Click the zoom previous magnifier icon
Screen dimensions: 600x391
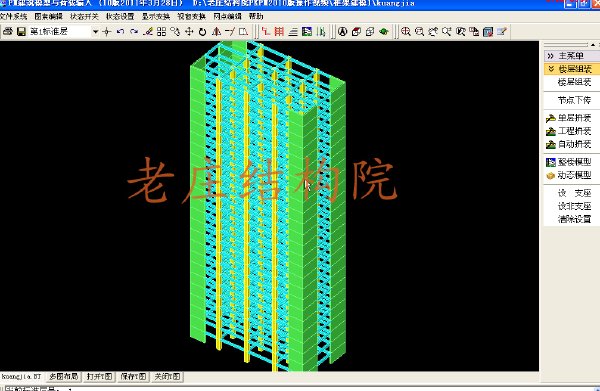[x=447, y=31]
